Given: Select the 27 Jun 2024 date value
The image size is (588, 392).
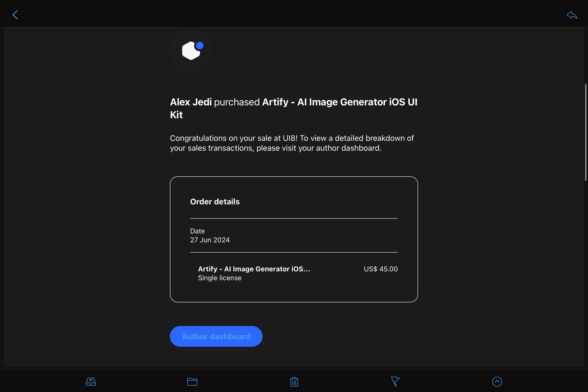Looking at the screenshot, I should 210,240.
